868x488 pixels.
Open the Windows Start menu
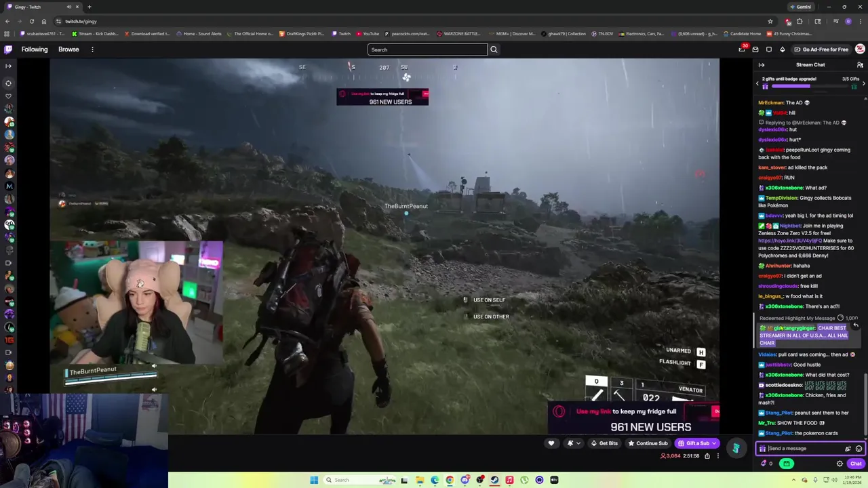314,480
